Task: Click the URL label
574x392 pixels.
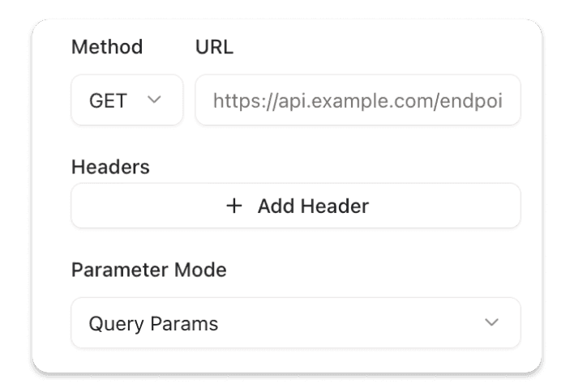Action: (x=214, y=47)
